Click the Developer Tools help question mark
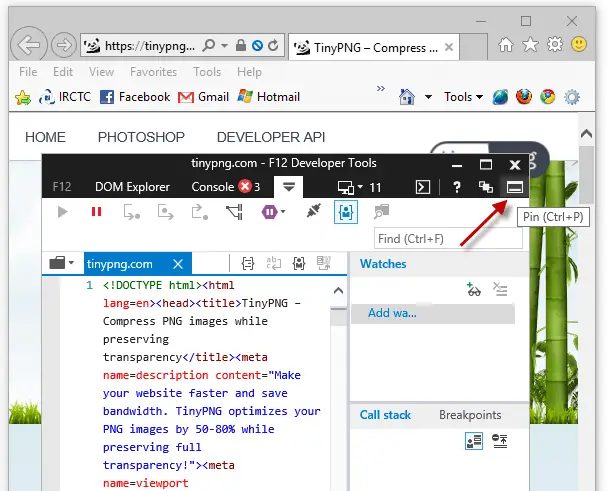Image resolution: width=607 pixels, height=491 pixels. point(457,187)
